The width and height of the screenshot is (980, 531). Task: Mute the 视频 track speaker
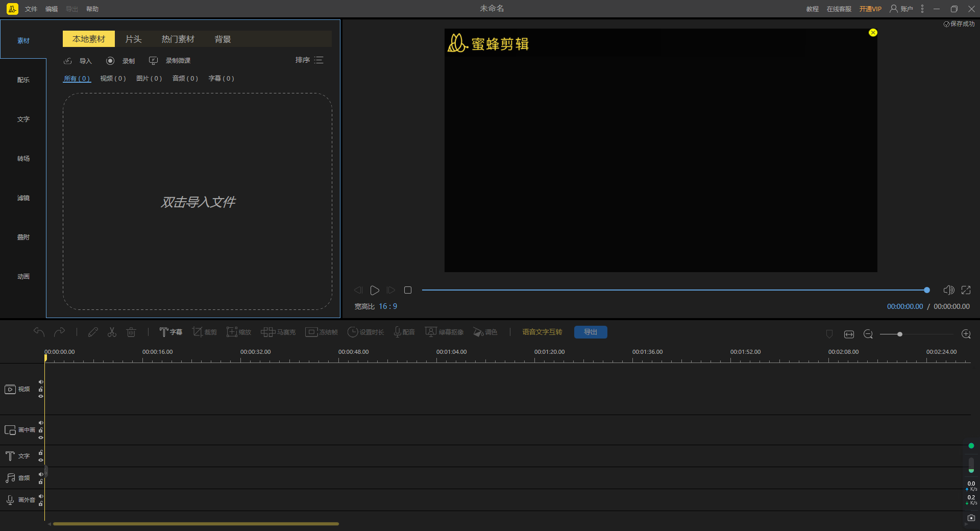[x=41, y=382]
